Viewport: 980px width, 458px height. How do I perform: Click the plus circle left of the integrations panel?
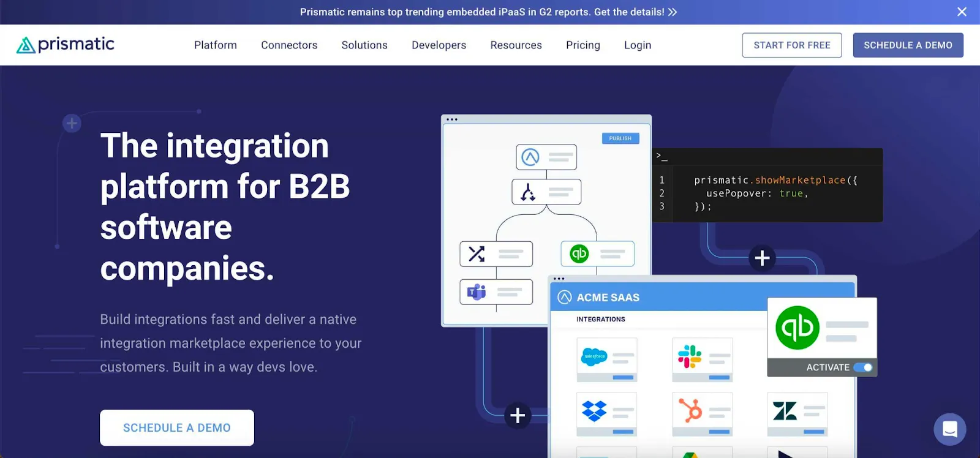coord(518,415)
